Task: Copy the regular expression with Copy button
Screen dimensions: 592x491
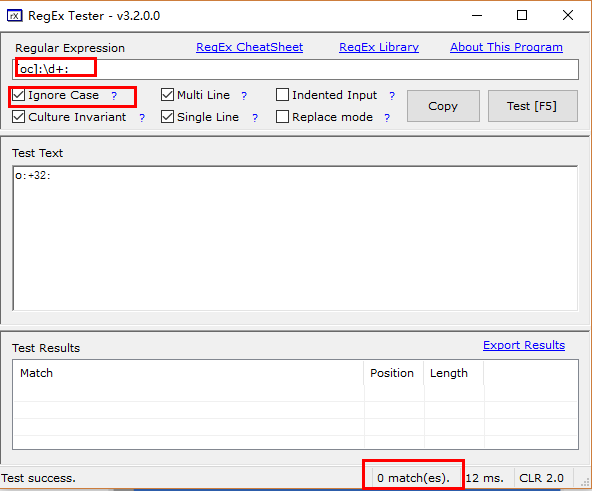Action: [443, 106]
